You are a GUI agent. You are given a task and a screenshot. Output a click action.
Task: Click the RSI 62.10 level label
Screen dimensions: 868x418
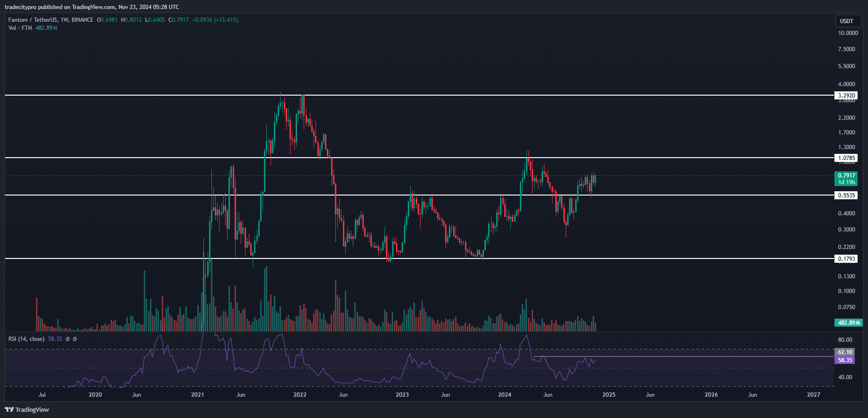[x=845, y=352]
